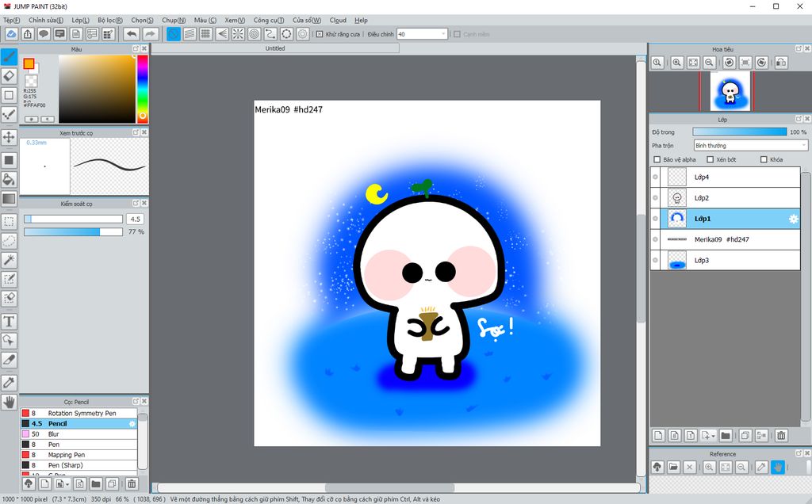Image resolution: width=812 pixels, height=504 pixels.
Task: Select the Lasso selection tool
Action: point(9,241)
